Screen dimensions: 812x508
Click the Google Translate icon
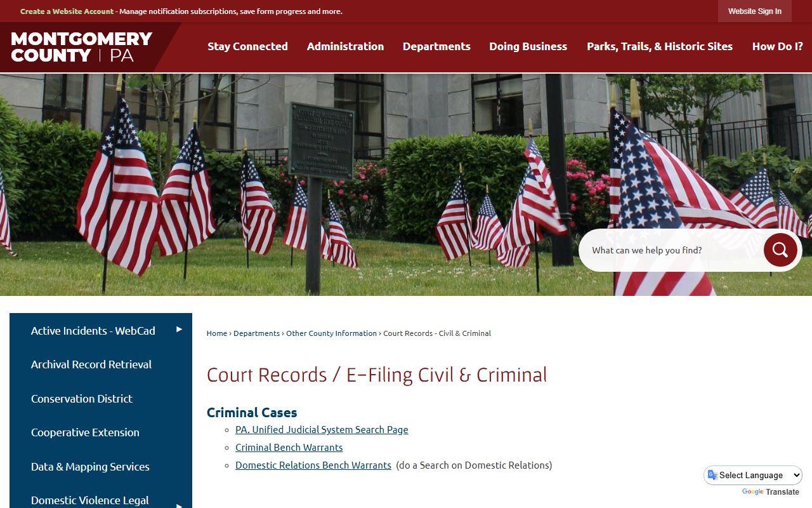[712, 475]
